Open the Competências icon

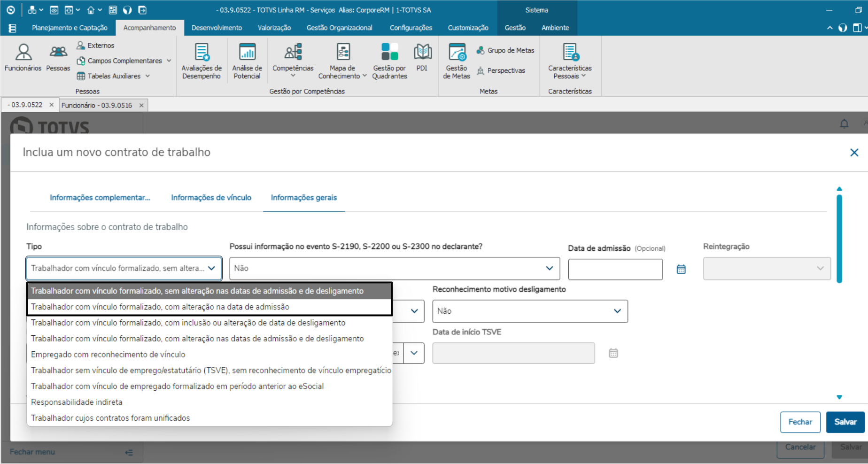click(293, 61)
